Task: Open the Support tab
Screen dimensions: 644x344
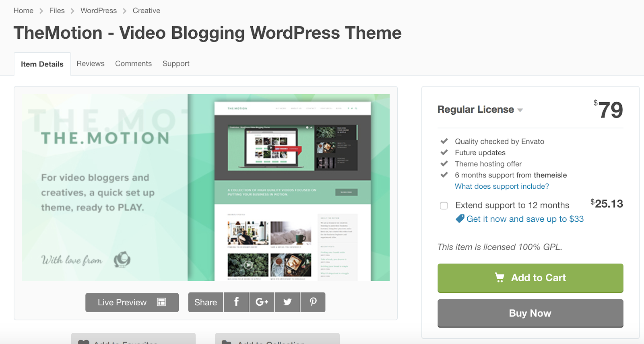Action: pos(176,64)
